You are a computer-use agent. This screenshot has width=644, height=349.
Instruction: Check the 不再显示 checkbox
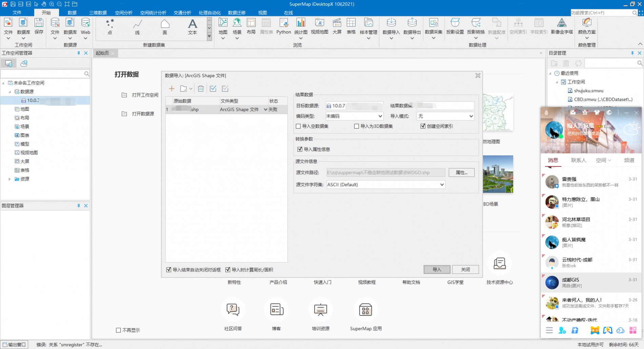(118, 330)
